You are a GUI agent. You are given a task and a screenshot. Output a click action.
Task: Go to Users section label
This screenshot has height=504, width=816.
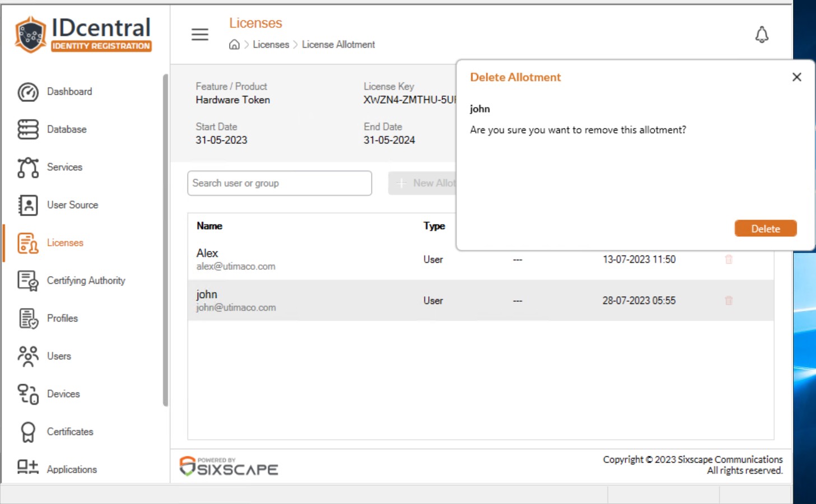click(59, 356)
